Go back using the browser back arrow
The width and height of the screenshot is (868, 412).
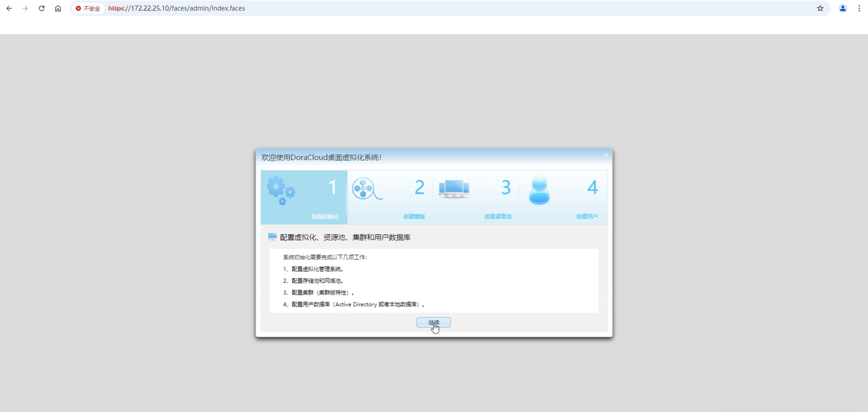coord(9,8)
